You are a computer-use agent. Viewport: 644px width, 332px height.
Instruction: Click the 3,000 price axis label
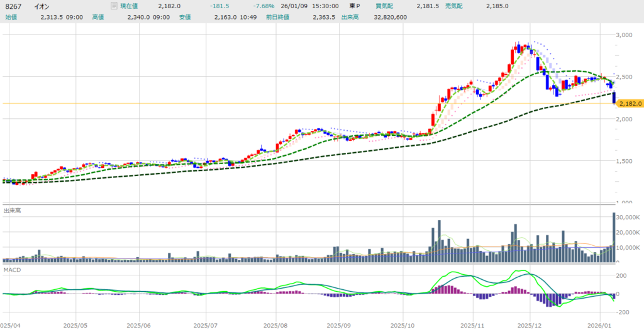click(626, 35)
